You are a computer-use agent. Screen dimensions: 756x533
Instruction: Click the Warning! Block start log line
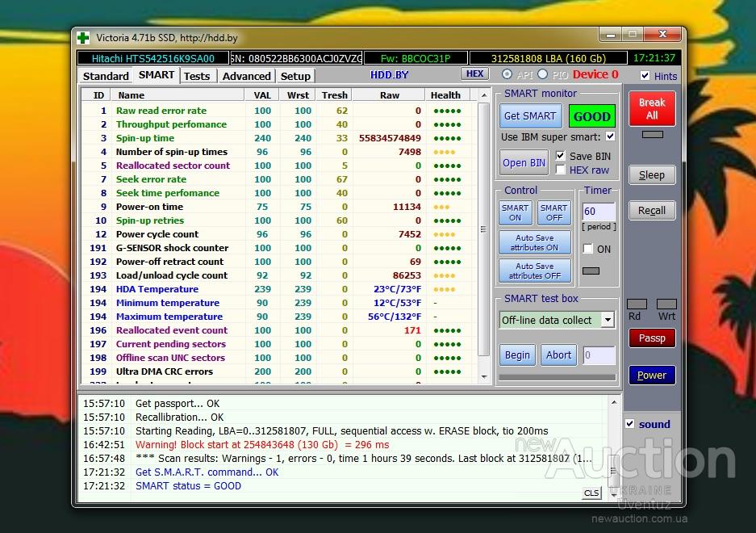261,445
